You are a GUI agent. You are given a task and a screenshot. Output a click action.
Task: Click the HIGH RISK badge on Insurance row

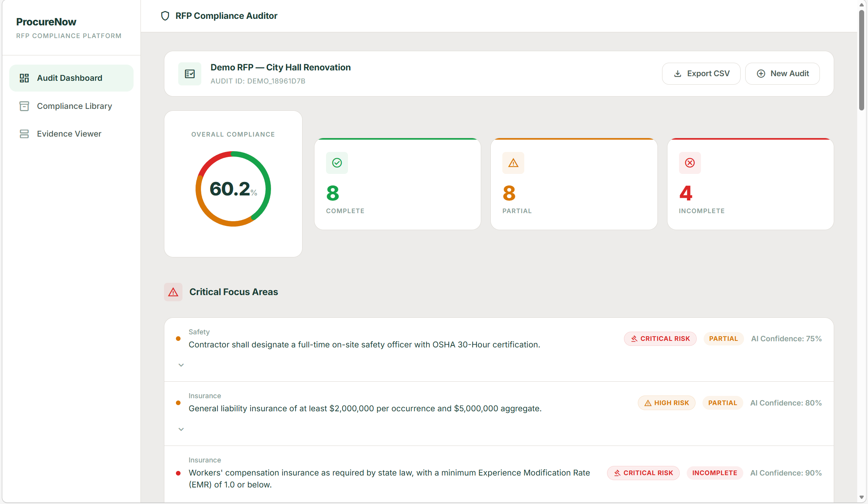click(666, 403)
